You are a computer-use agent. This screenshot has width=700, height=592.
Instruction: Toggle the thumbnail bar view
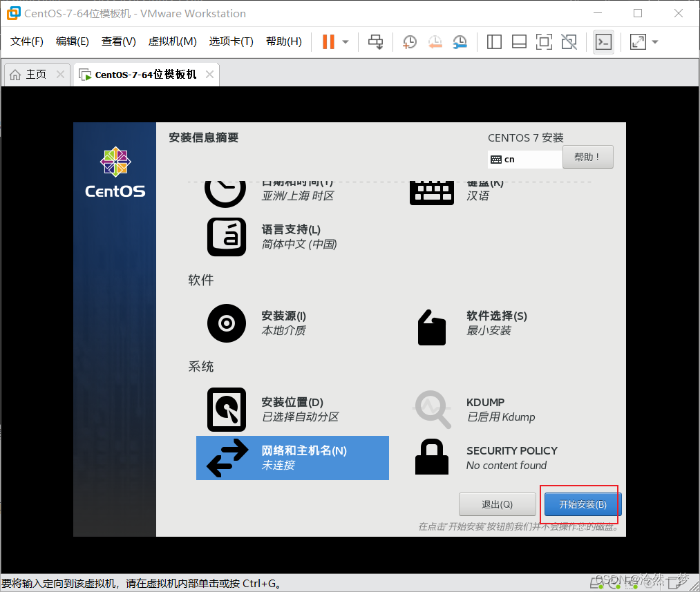click(x=519, y=42)
